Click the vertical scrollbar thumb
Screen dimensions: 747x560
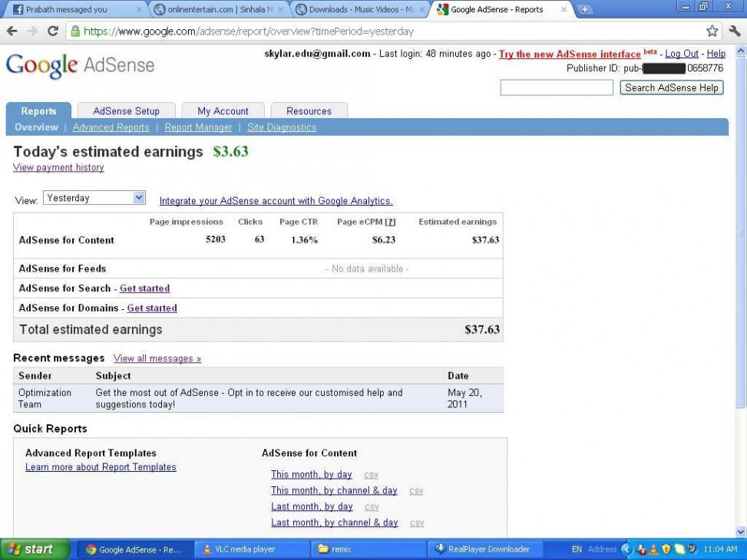click(742, 232)
